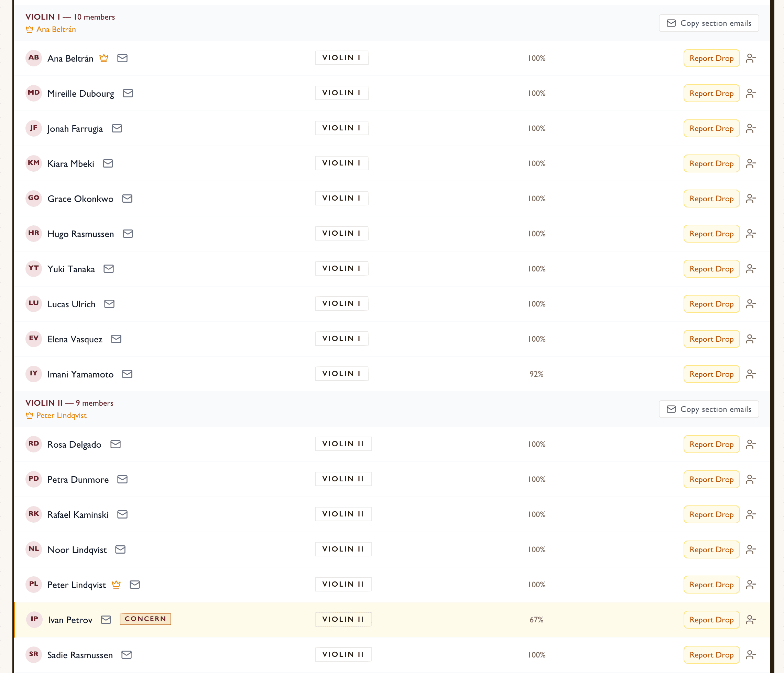Click the envelope icon next to Ivan Petrov
The width and height of the screenshot is (784, 673).
(106, 620)
